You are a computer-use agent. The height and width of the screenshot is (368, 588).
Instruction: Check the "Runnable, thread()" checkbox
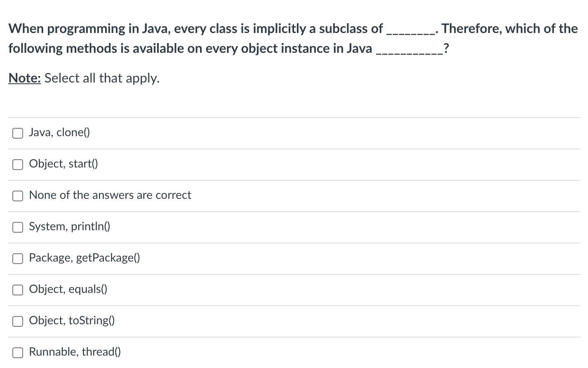[17, 352]
